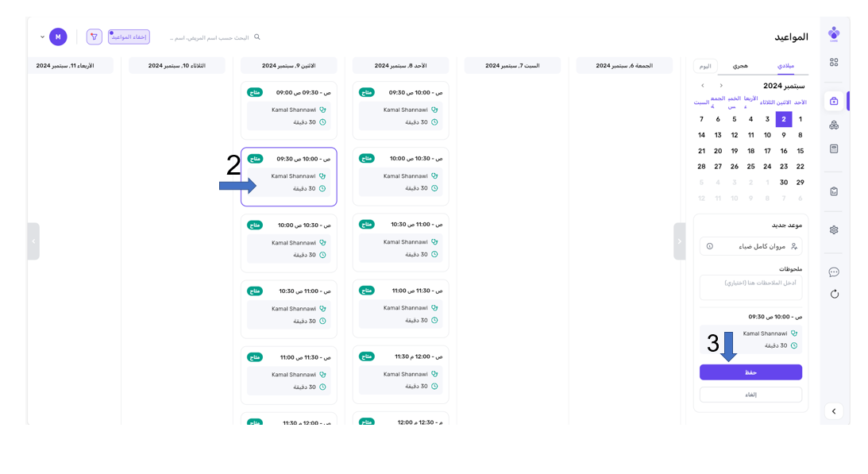Image resolution: width=868 pixels, height=474 pixels.
Task: Expand the user account dropdown arrow
Action: (x=42, y=37)
